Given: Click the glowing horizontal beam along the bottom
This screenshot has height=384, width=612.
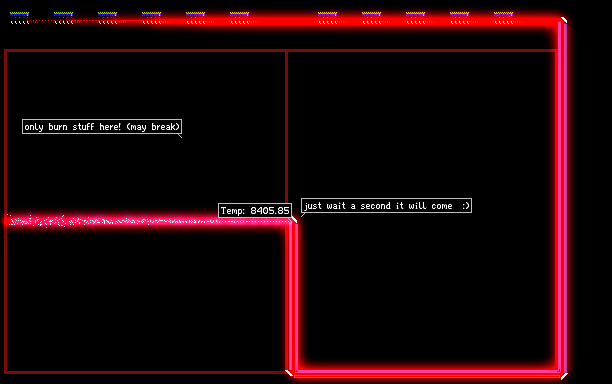Looking at the screenshot, I should [427, 373].
